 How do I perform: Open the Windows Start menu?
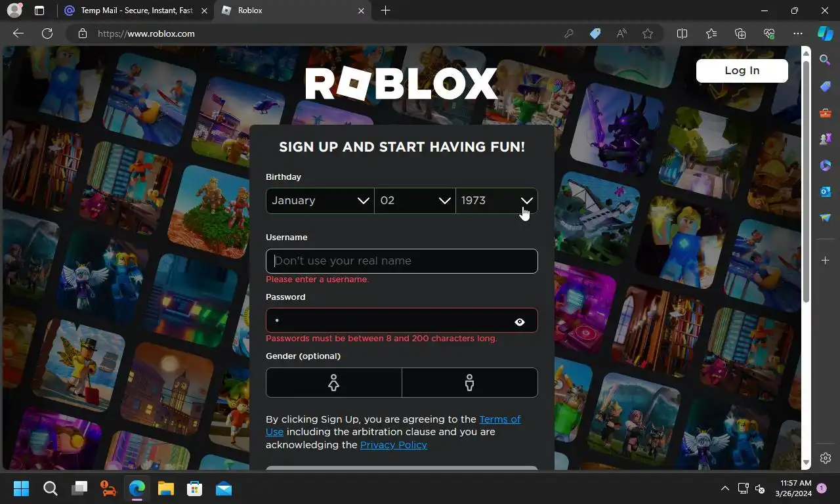coord(21,488)
